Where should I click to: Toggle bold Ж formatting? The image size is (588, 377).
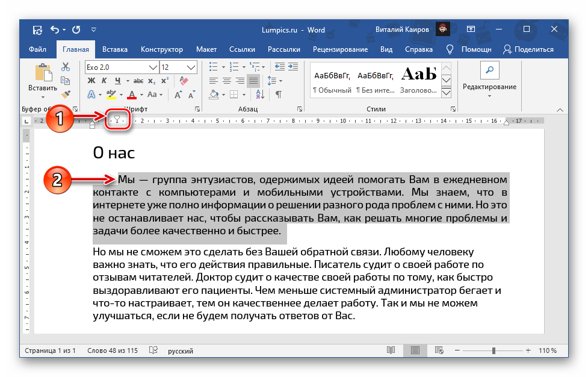tap(91, 80)
